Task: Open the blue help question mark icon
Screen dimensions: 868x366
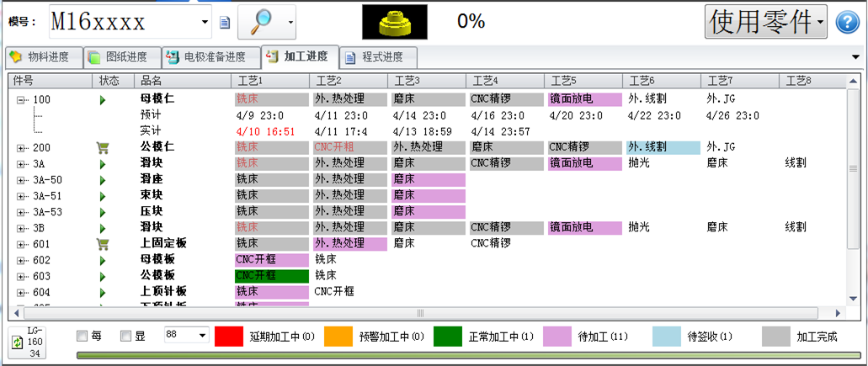Action: [847, 23]
